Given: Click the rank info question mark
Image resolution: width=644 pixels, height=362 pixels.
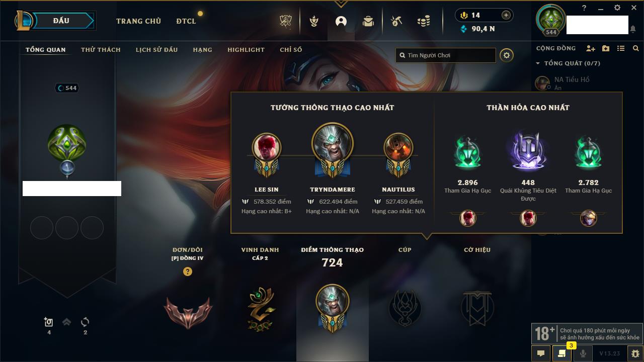Looking at the screenshot, I should click(188, 271).
